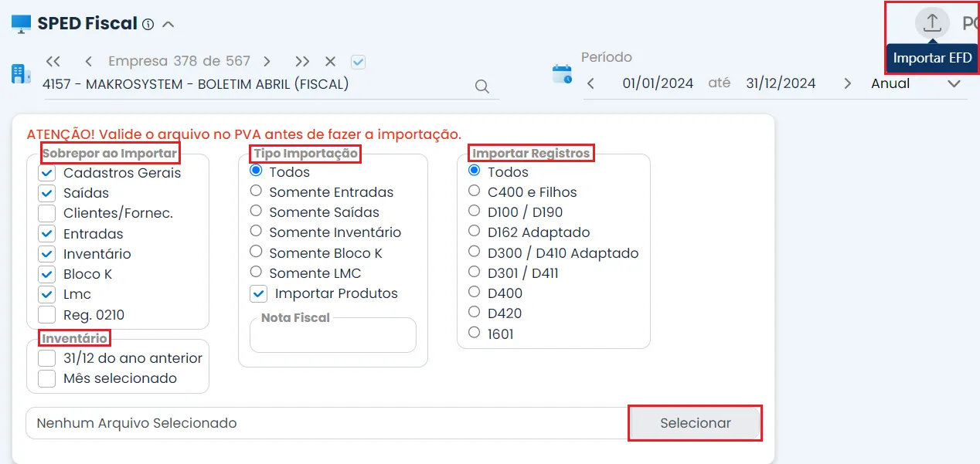Select D300 / D410 Adaptado radio
This screenshot has width=980, height=464.
(x=475, y=252)
